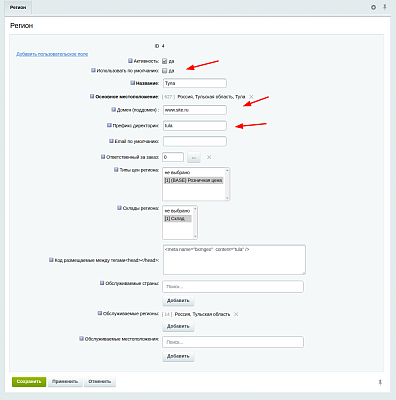Image resolution: width=396 pixels, height=400 pixels.
Task: Click the Добавить пользовательское поле link
Action: tap(52, 54)
